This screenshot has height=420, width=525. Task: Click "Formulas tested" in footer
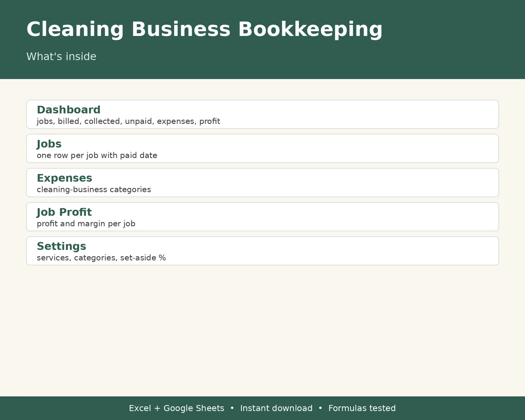coord(362,408)
